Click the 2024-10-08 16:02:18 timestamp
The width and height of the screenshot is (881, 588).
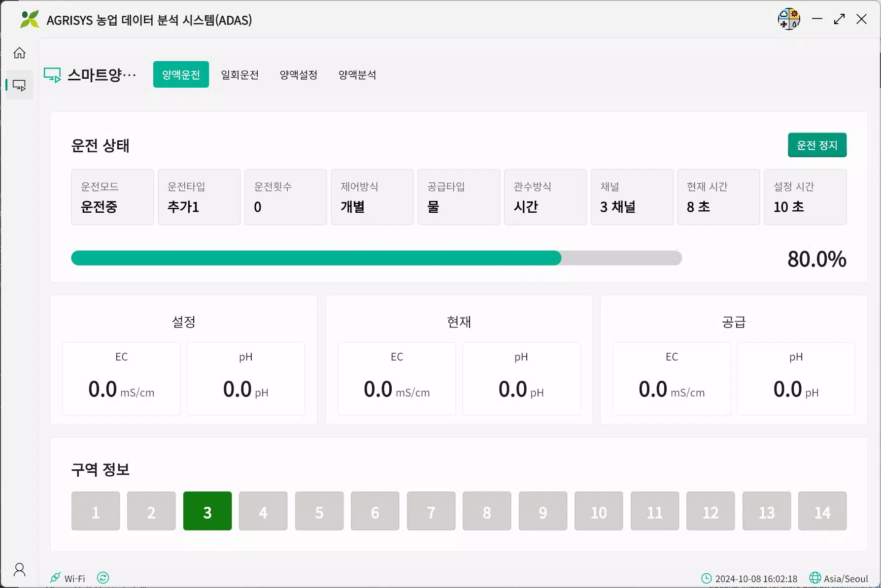756,579
